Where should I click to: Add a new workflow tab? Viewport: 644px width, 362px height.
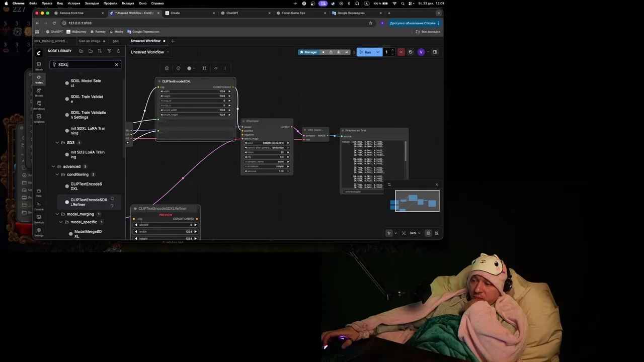[173, 41]
